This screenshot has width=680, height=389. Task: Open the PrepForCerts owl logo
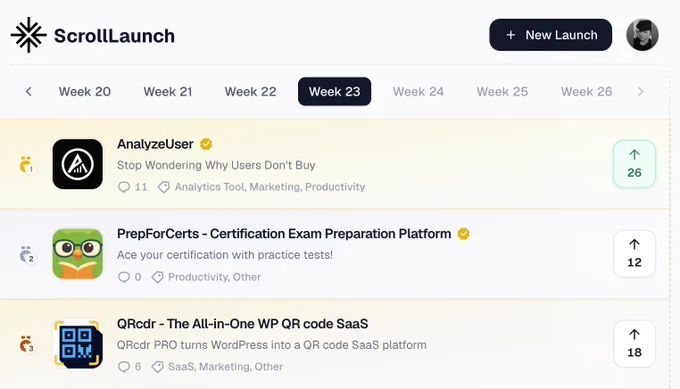click(x=78, y=254)
